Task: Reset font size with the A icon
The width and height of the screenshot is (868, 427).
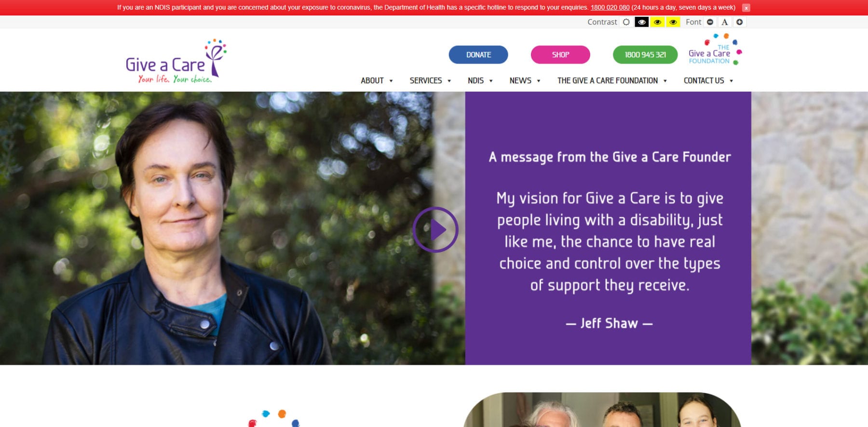Action: tap(724, 22)
